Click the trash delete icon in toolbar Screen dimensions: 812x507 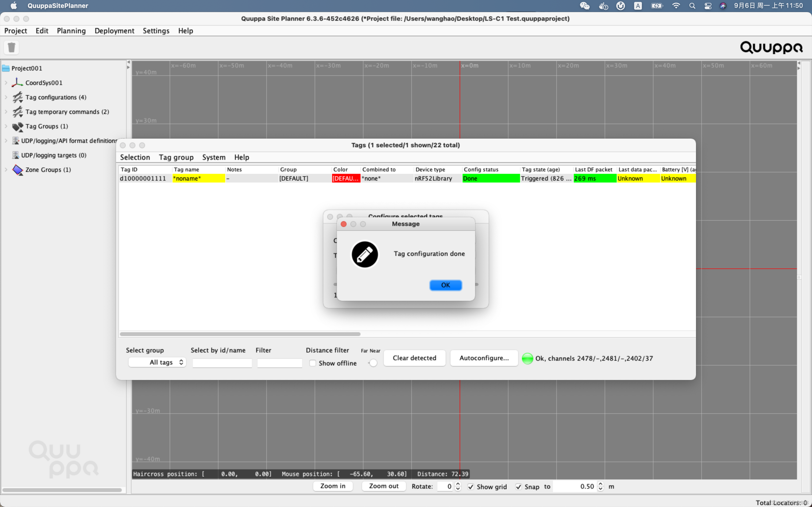click(x=11, y=47)
